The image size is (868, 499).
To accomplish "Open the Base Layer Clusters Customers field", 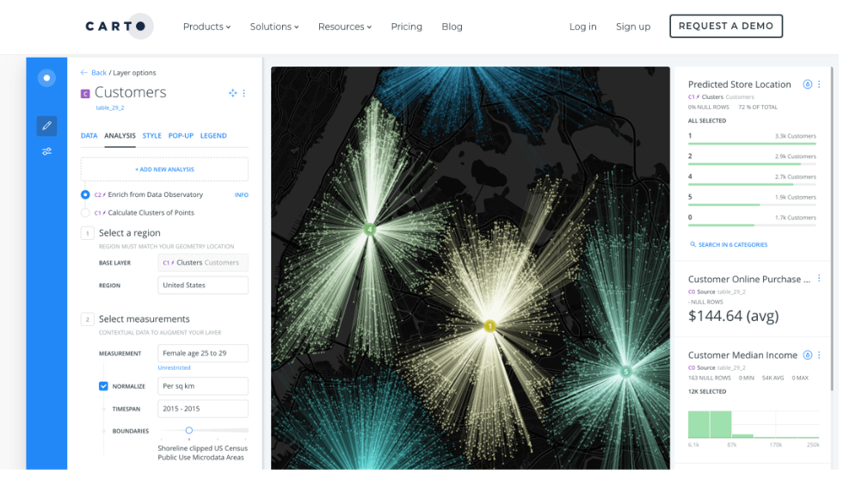I will [203, 262].
